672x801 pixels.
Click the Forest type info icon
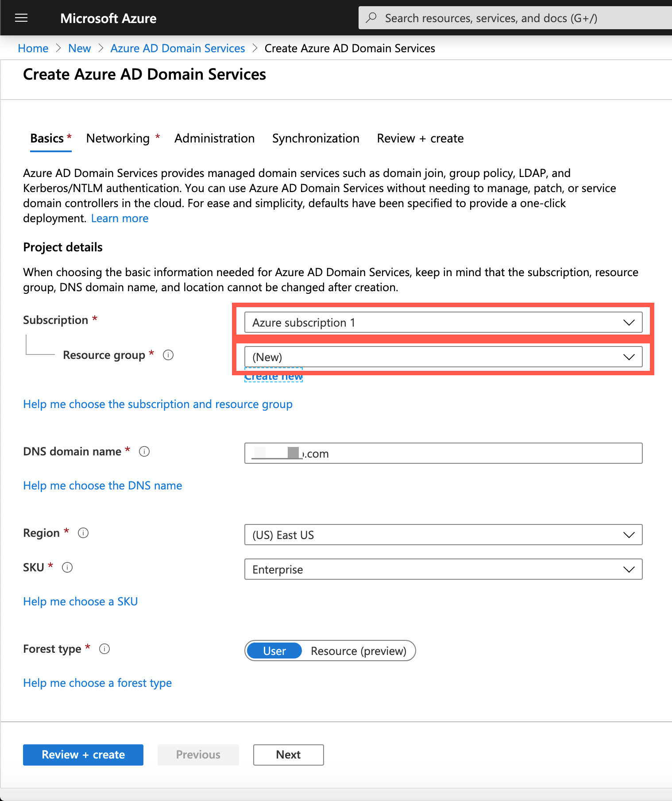(x=104, y=649)
